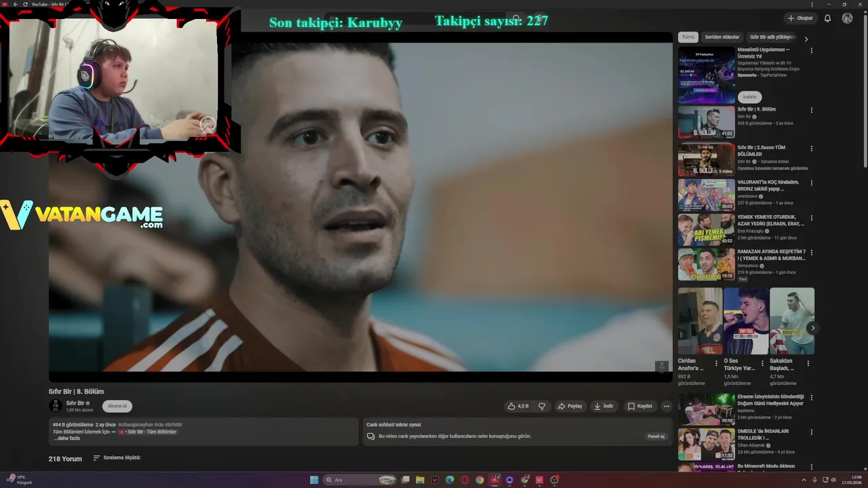Image resolution: width=868 pixels, height=488 pixels.
Task: Expand the description with ...daha fazla
Action: (x=66, y=439)
